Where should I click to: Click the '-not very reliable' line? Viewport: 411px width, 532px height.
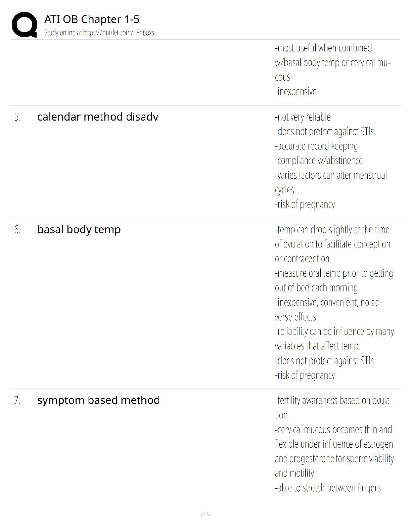coord(303,117)
